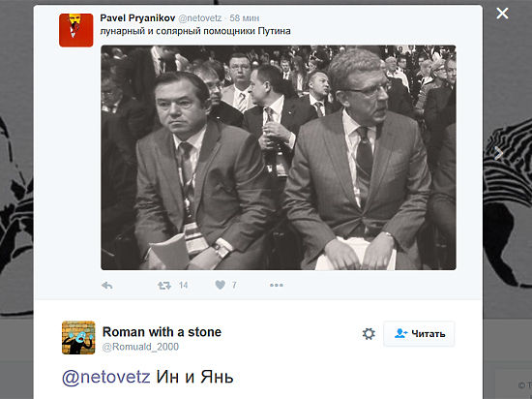Open gear settings for Roman with a stone
The image size is (532, 399).
click(369, 334)
